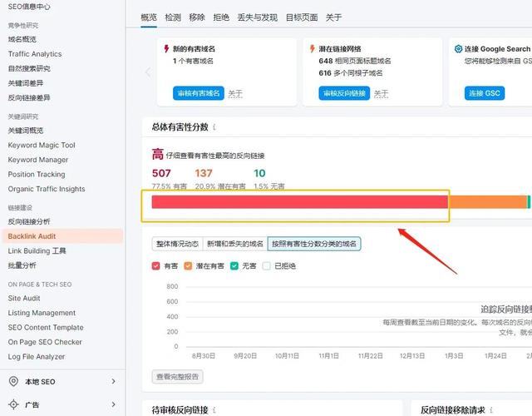The height and width of the screenshot is (416, 532).
Task: Open Listing Management in sidebar
Action: click(x=42, y=313)
